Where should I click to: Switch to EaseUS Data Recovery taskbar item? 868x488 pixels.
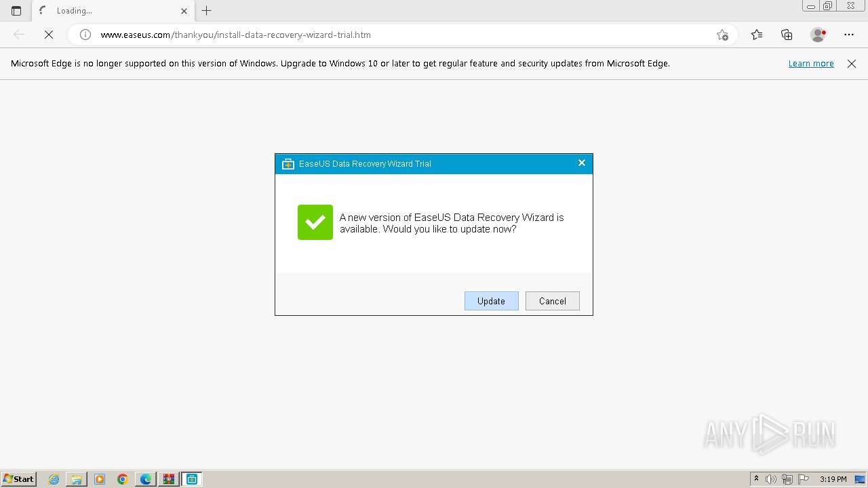192,479
